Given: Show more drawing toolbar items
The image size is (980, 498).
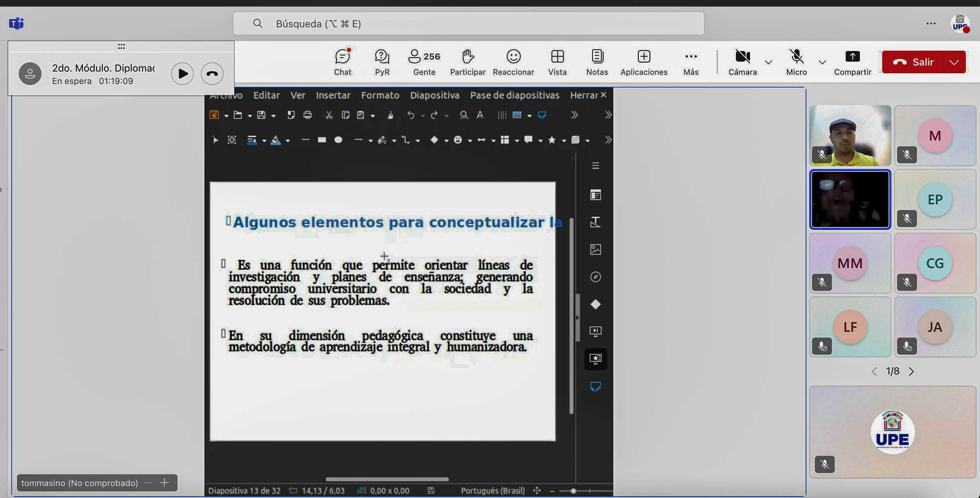Looking at the screenshot, I should [x=608, y=140].
